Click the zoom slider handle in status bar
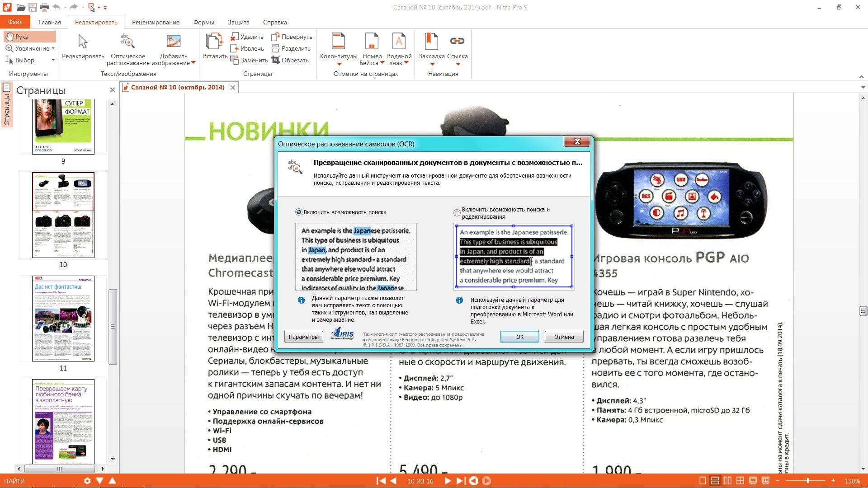Screen dimensions: 868x488 [808, 481]
